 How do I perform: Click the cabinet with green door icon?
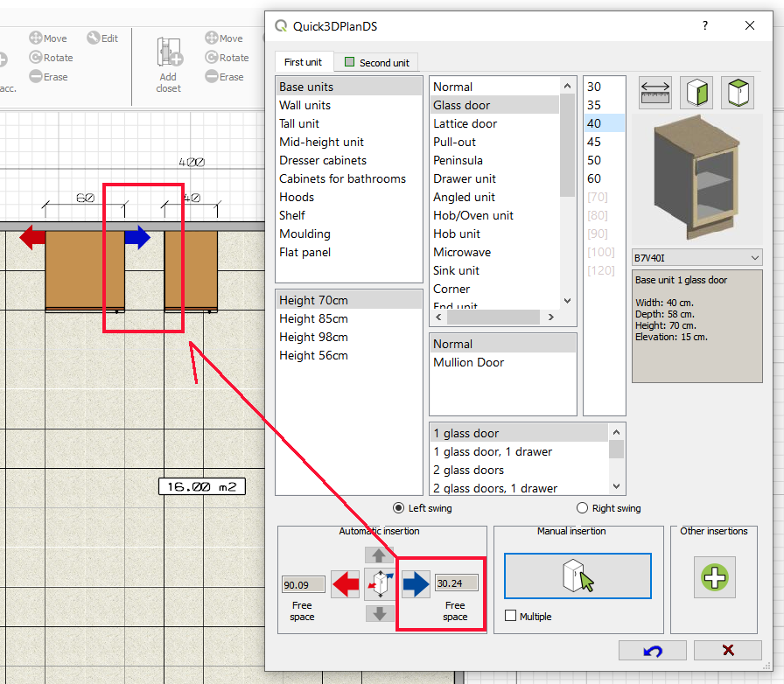(697, 93)
